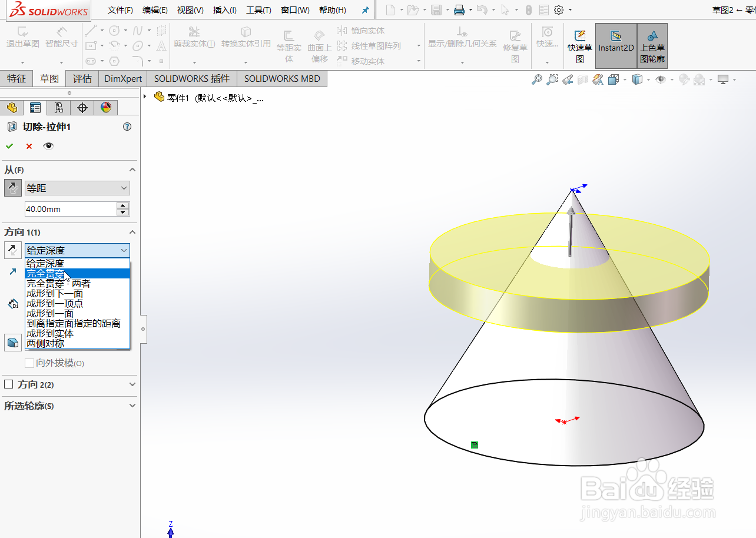
Task: Click the reverse offset direction button under 从
Action: [12, 188]
